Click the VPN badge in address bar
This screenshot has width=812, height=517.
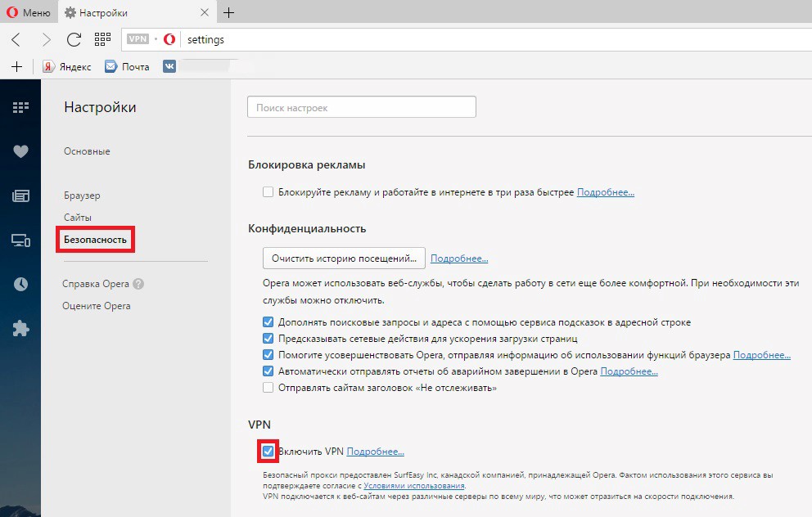(x=138, y=38)
